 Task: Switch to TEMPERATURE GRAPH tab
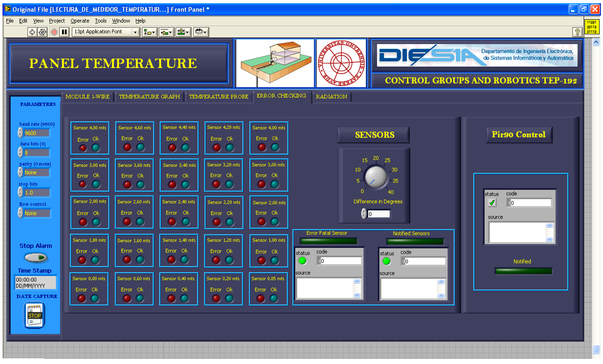click(x=149, y=97)
